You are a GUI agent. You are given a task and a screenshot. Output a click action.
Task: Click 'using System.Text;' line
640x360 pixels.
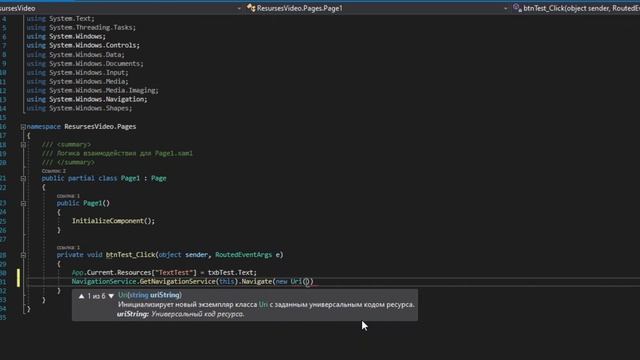pos(60,18)
